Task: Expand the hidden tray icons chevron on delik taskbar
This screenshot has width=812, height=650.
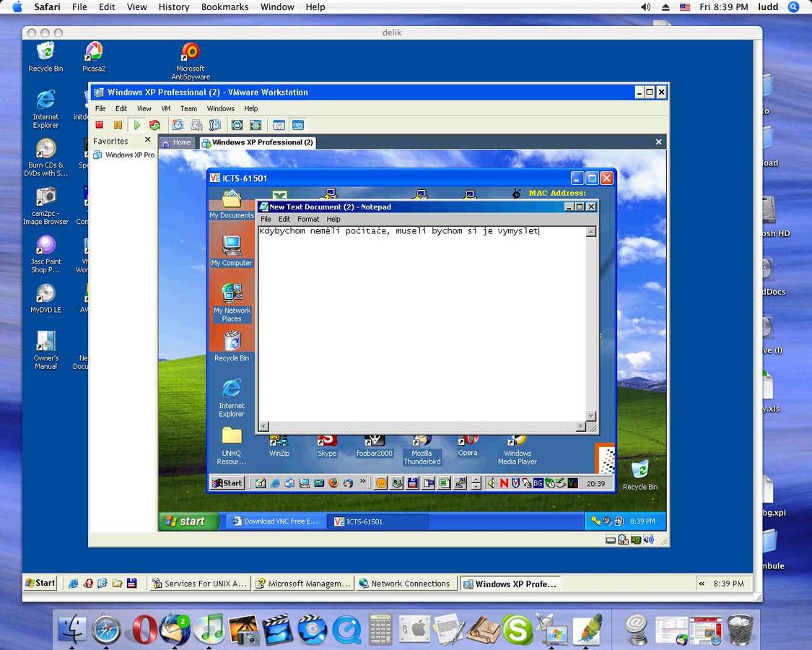Action: (702, 584)
